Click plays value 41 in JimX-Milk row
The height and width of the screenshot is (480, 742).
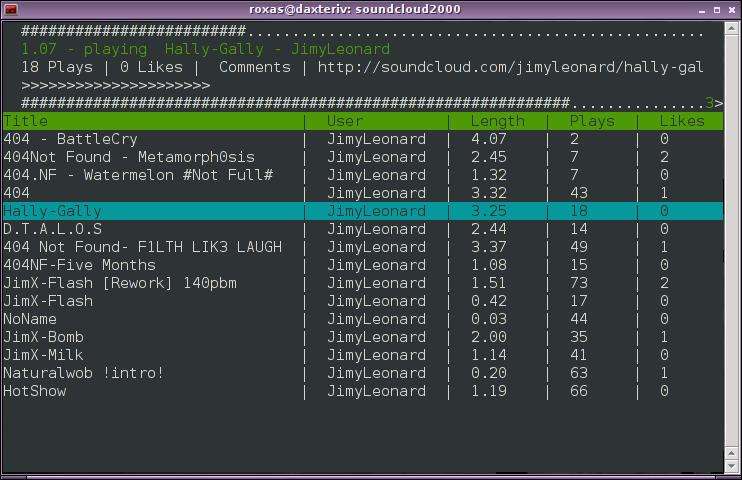[579, 355]
